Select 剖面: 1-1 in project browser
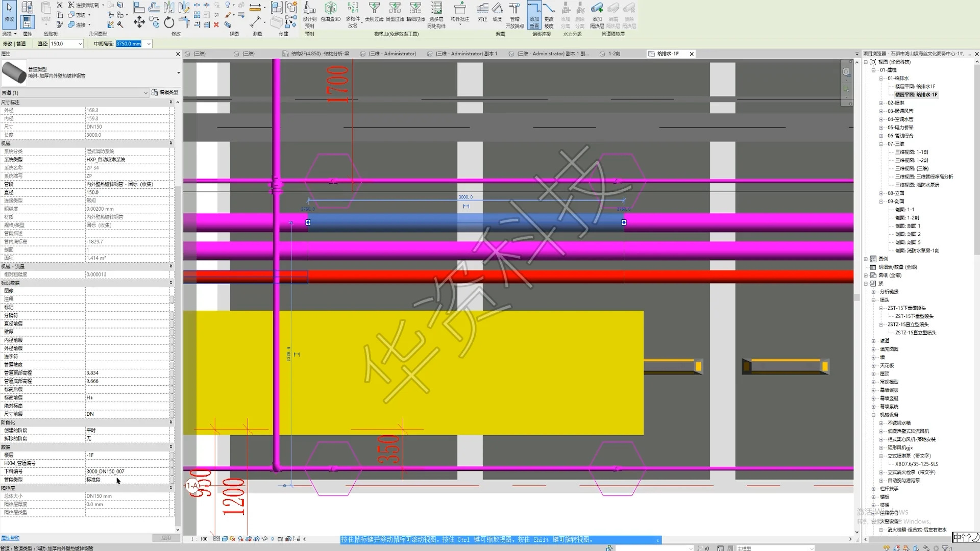 coord(905,210)
